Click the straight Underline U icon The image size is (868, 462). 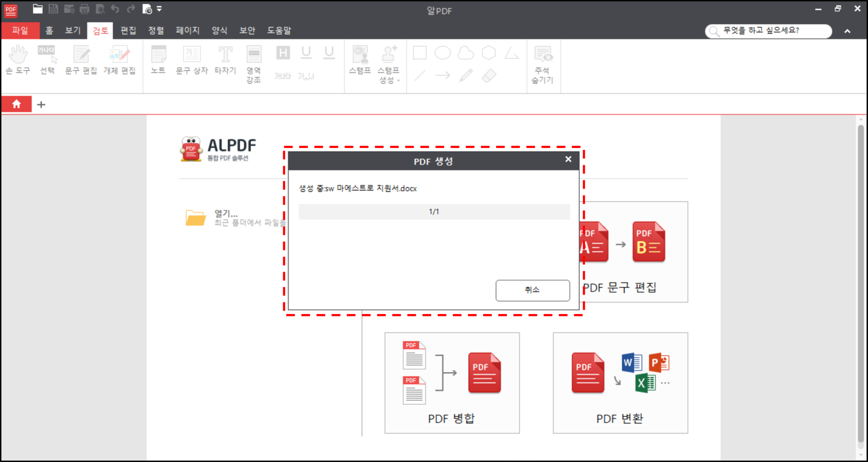(x=306, y=53)
